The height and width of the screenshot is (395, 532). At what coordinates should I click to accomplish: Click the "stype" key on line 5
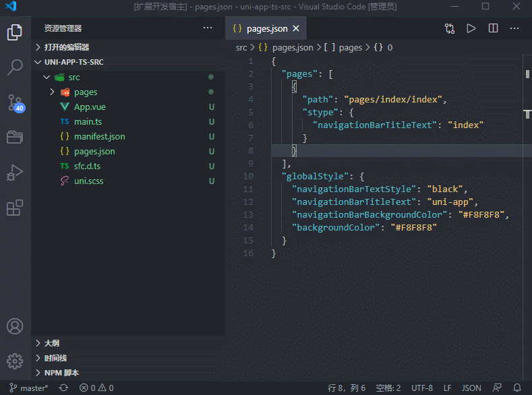click(x=320, y=113)
